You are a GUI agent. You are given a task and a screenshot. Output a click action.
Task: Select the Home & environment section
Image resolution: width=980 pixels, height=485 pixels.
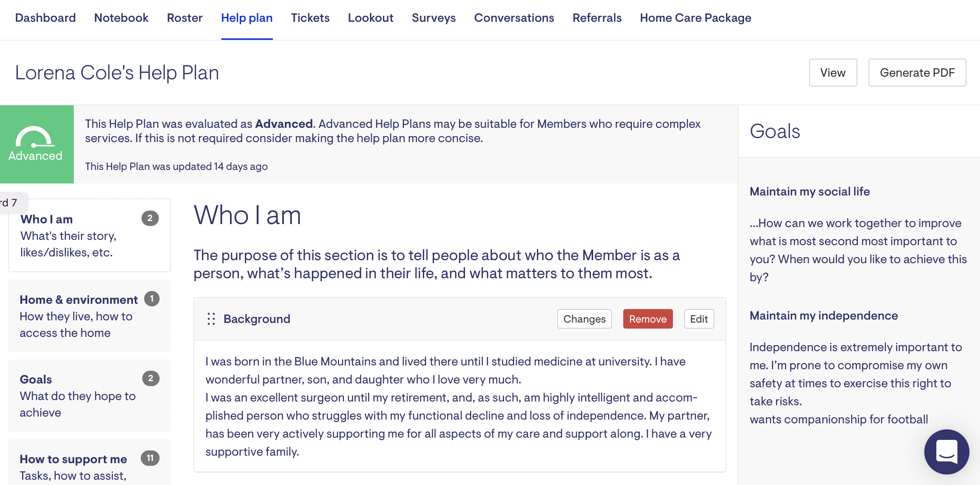tap(78, 315)
